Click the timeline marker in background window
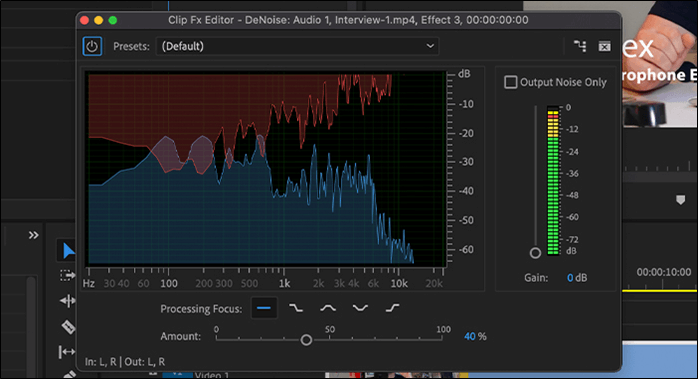Viewport: 698px width, 379px height. (680, 200)
